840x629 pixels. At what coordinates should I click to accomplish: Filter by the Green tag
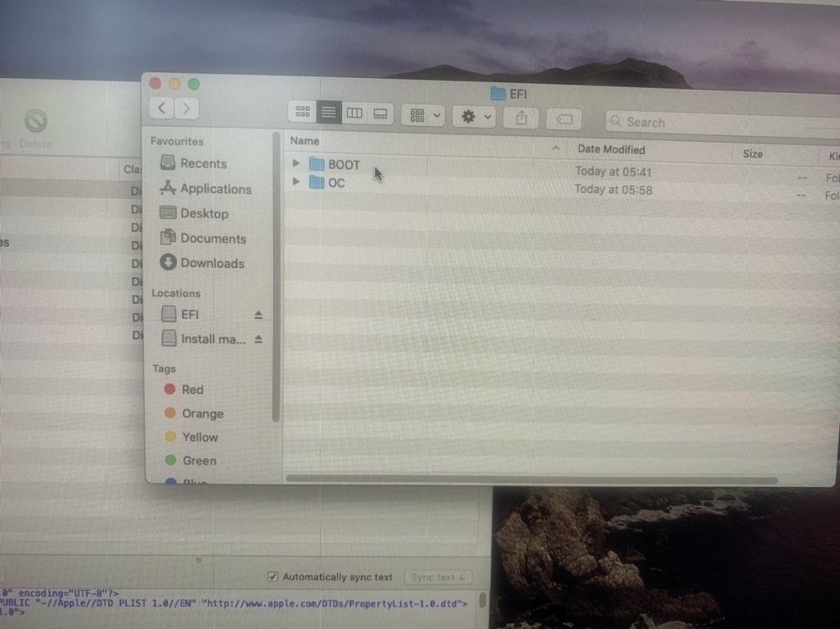click(191, 461)
